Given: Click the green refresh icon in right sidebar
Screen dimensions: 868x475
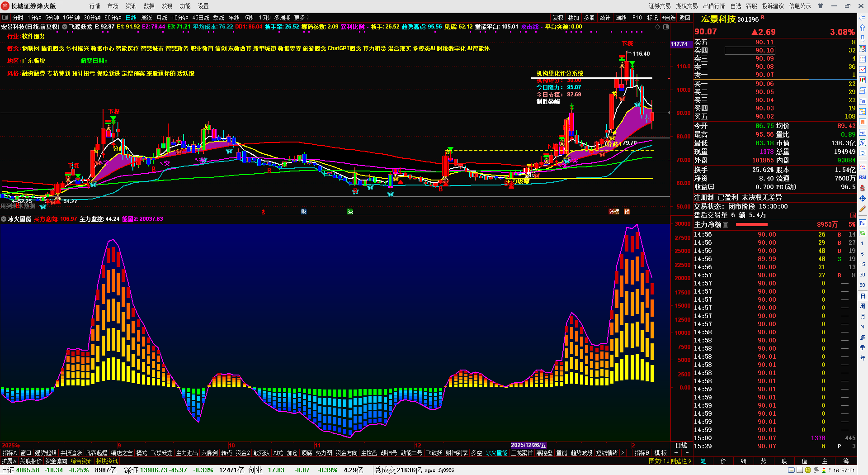Looking at the screenshot, I should [863, 233].
